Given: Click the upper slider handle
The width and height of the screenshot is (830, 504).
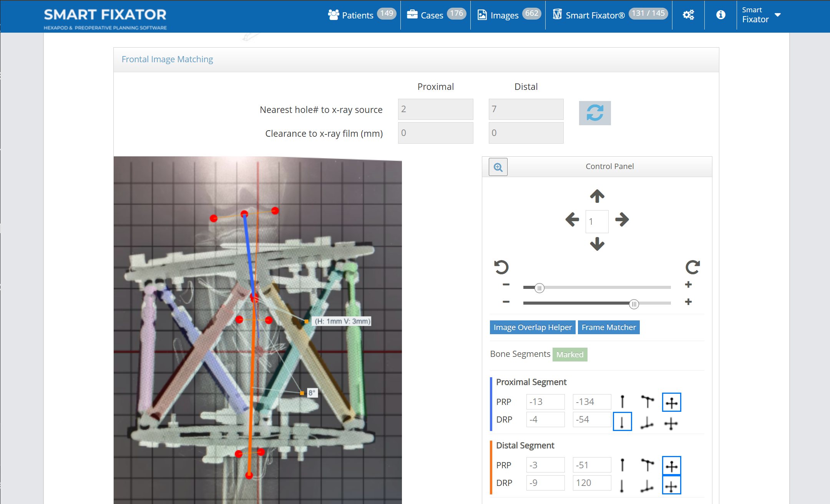Looking at the screenshot, I should (x=539, y=288).
